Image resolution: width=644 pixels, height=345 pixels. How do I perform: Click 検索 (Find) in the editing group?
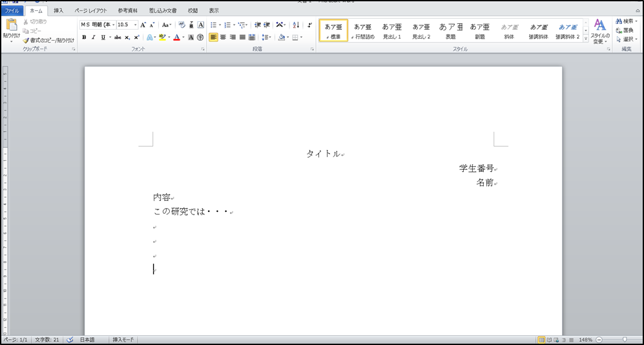(x=627, y=21)
